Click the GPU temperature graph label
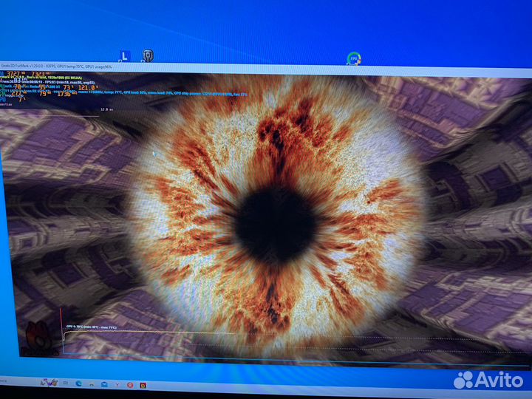This screenshot has width=532, height=399. (92, 327)
